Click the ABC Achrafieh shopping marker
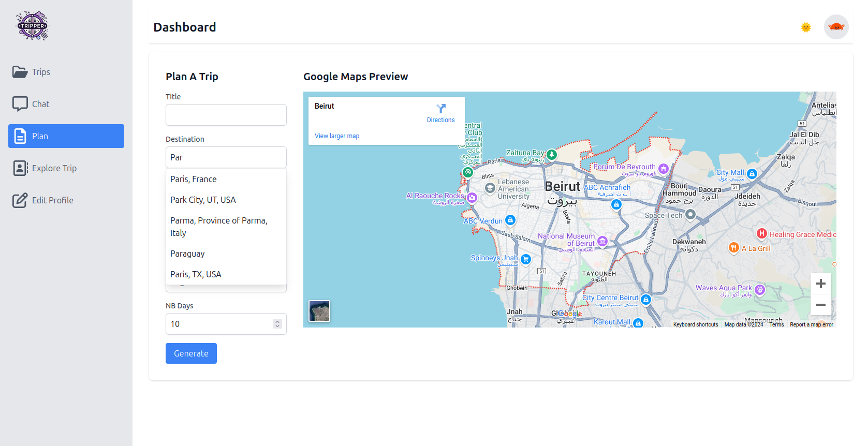868x446 pixels. pos(616,204)
